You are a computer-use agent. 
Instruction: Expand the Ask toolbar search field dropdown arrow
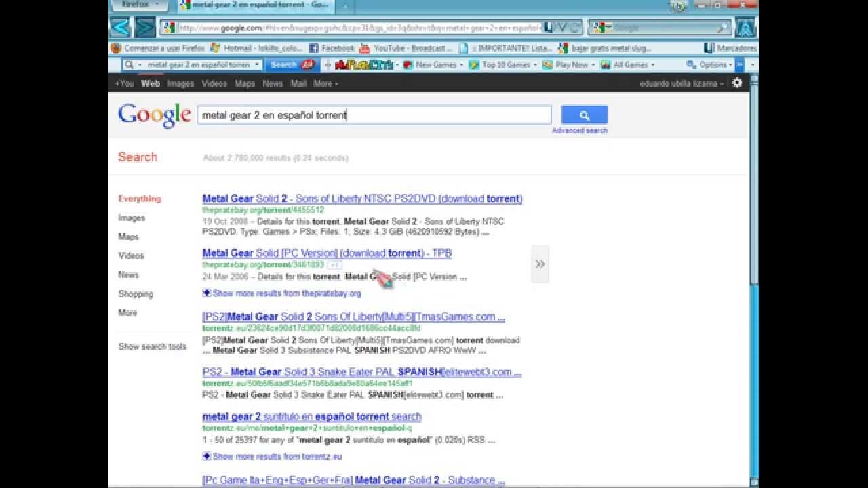pos(257,65)
